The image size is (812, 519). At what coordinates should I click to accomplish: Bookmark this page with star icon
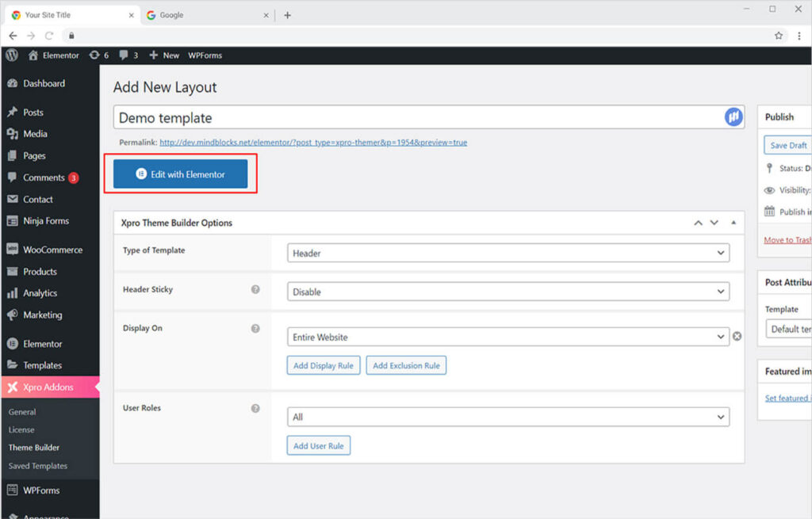pyautogui.click(x=779, y=36)
